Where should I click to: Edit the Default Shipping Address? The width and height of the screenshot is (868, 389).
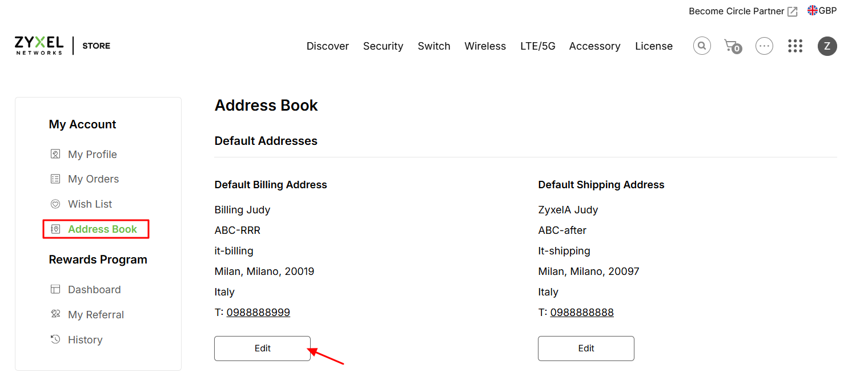pos(586,348)
